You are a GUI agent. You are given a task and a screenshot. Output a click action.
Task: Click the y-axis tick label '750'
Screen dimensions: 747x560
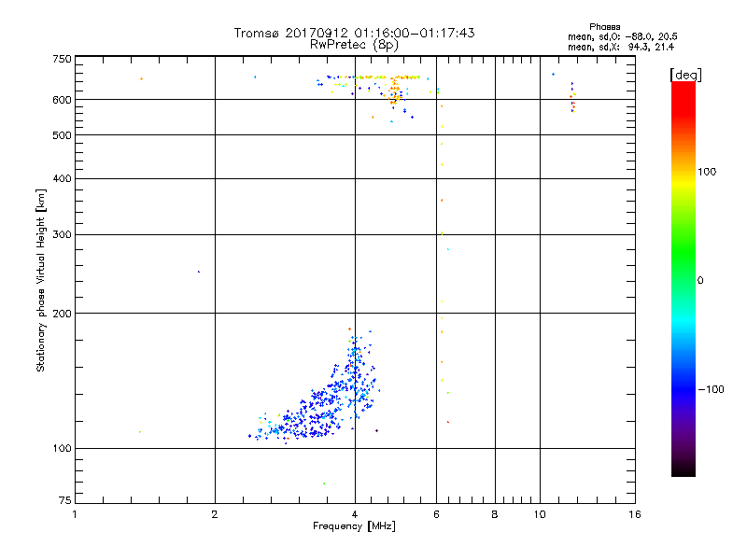(x=63, y=59)
